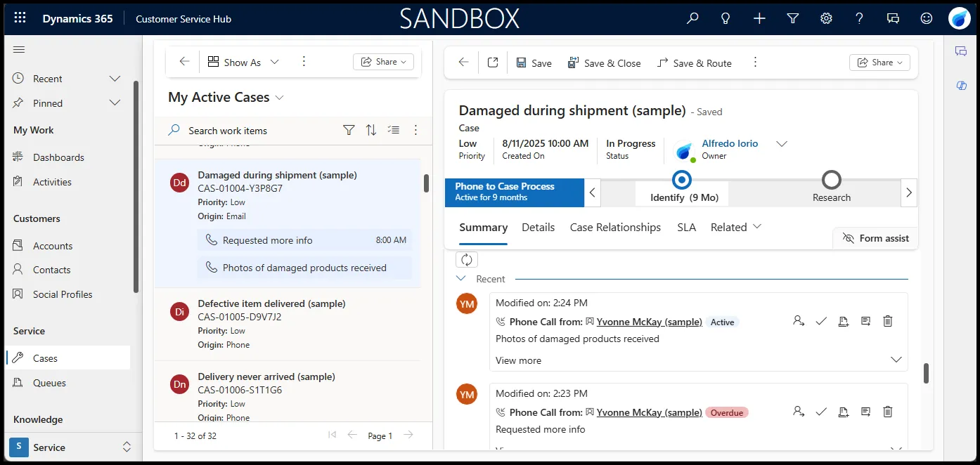Expand the case header details chevron
980x465 pixels.
coord(781,144)
